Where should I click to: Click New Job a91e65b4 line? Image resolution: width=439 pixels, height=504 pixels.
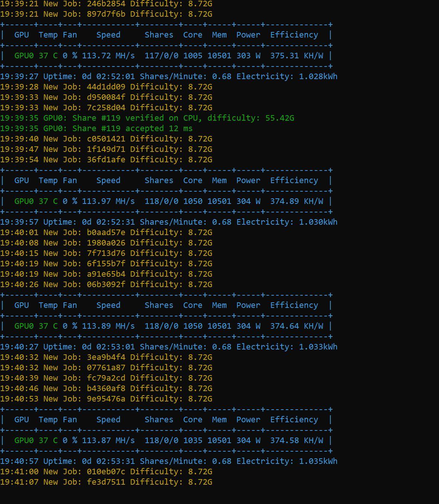[x=106, y=274]
